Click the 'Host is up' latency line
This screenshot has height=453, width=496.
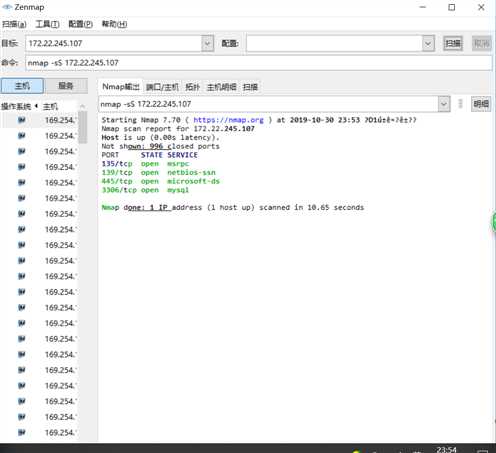click(x=160, y=137)
